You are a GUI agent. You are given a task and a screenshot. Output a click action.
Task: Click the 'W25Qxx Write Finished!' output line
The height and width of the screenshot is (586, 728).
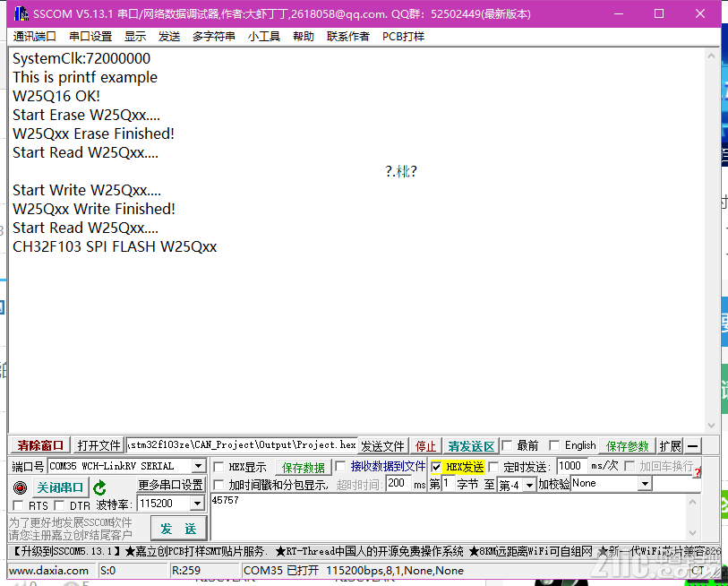point(94,209)
